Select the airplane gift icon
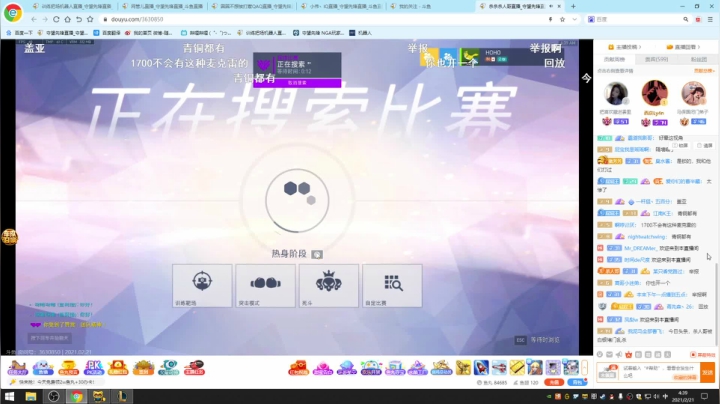 pyautogui.click(x=499, y=368)
